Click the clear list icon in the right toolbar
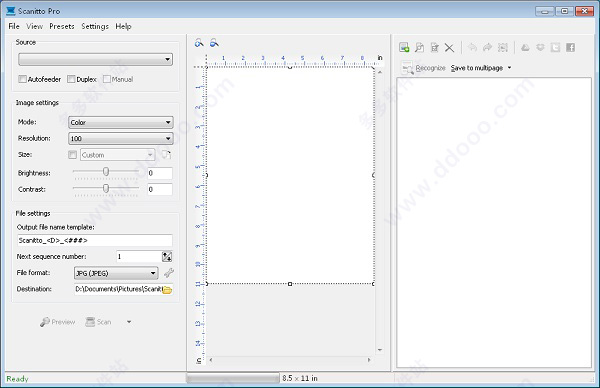The width and height of the screenshot is (600, 388). 434,47
